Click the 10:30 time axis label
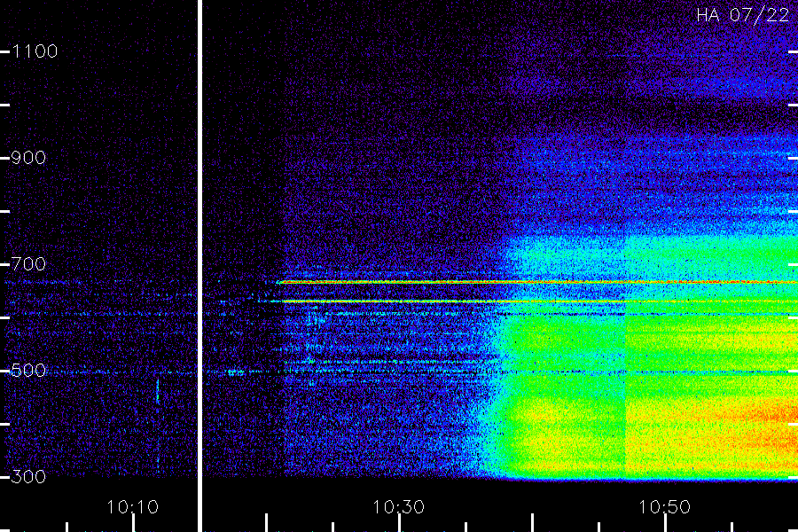 [x=398, y=507]
